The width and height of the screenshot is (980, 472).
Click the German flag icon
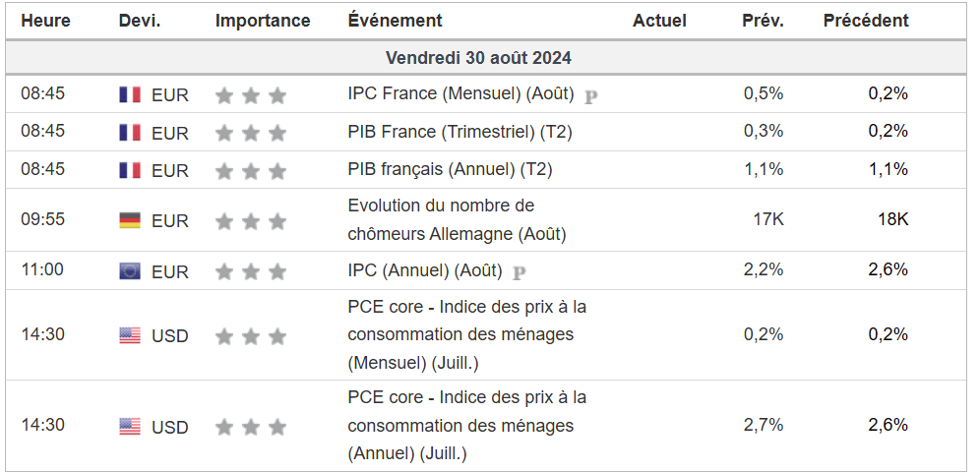[x=130, y=220]
